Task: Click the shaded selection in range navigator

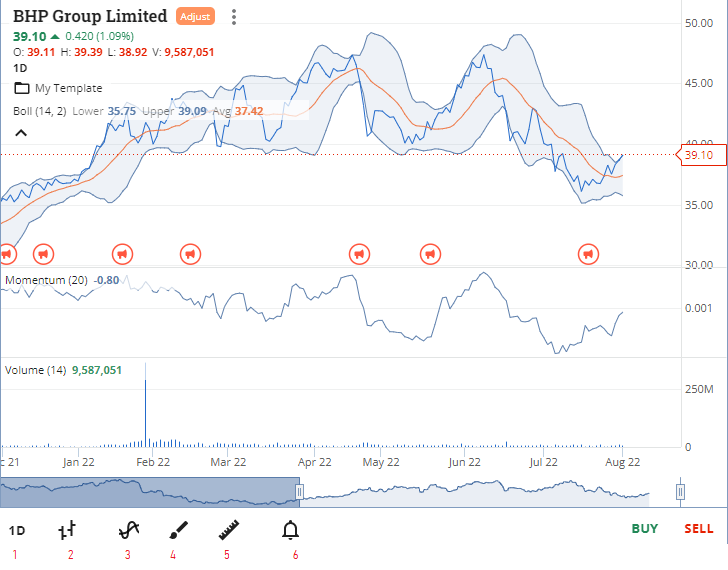Action: (x=150, y=492)
